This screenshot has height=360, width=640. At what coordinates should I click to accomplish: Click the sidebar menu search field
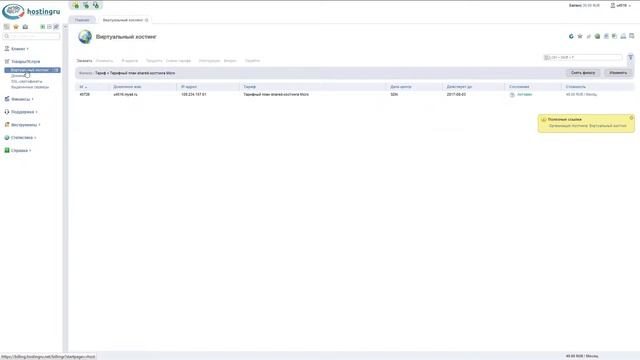click(31, 36)
